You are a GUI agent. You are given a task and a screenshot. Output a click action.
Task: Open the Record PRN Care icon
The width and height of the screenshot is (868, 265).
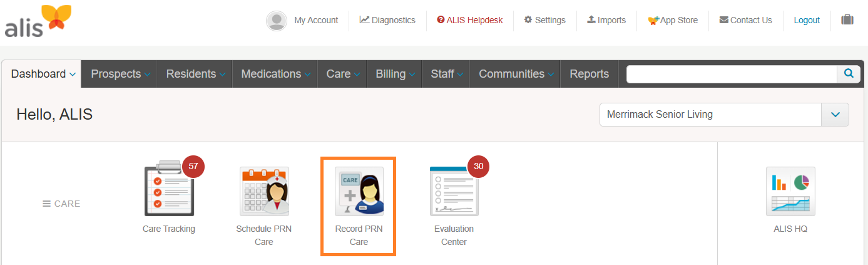[x=359, y=191]
